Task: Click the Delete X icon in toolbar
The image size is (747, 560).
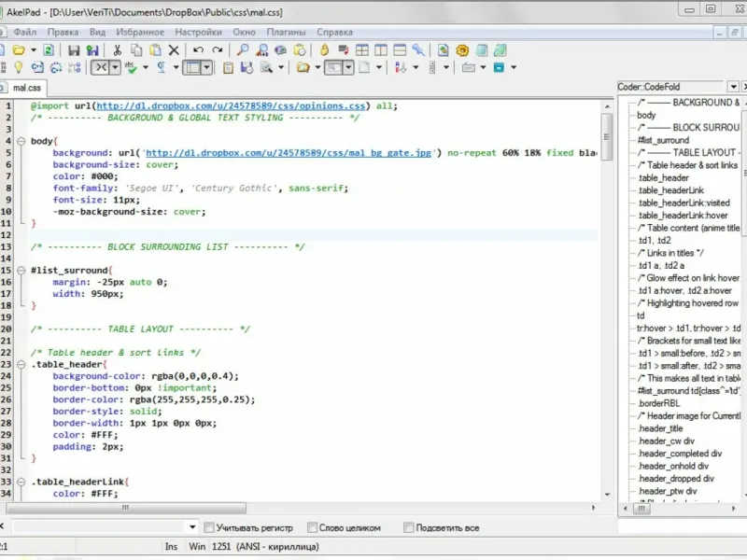Action: (x=174, y=49)
